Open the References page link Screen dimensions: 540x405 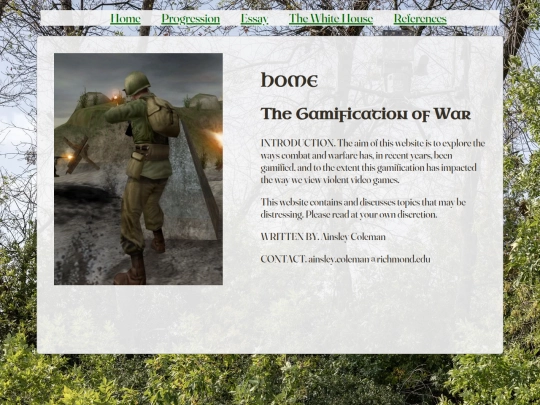point(420,19)
